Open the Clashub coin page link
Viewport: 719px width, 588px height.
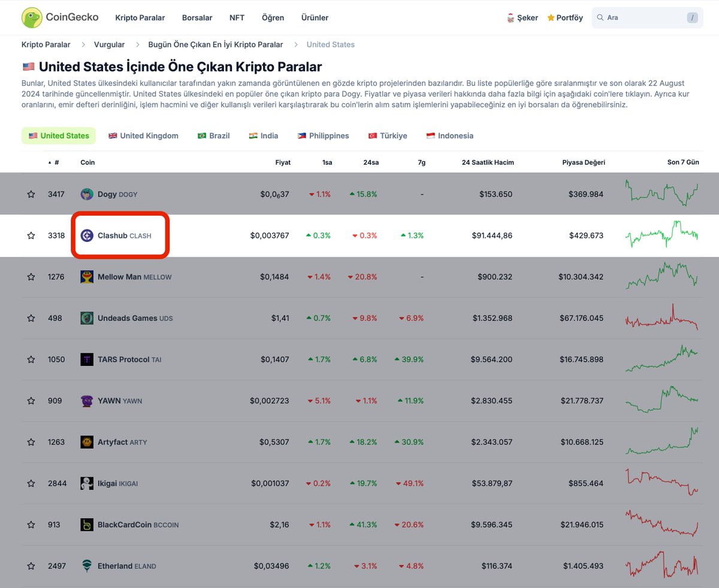pos(125,236)
